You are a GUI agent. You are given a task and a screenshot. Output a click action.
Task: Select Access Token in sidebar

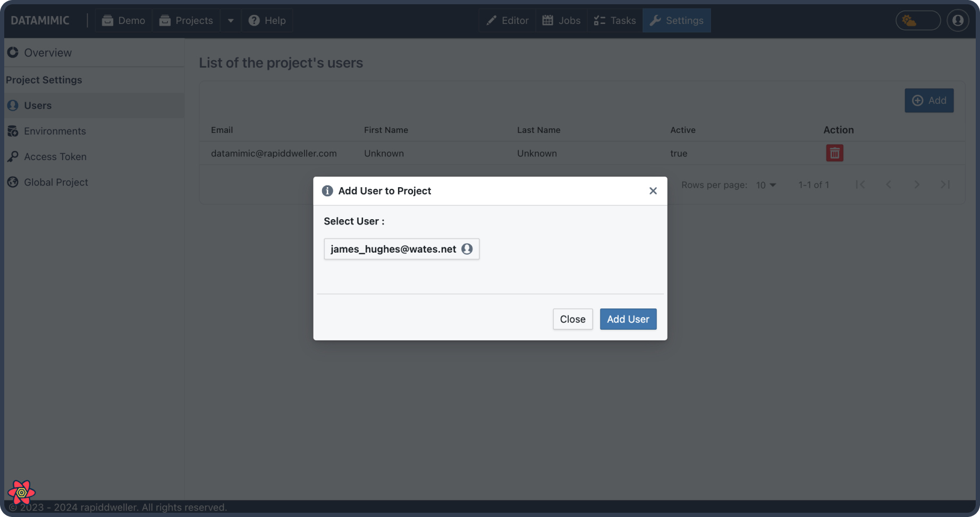[55, 157]
